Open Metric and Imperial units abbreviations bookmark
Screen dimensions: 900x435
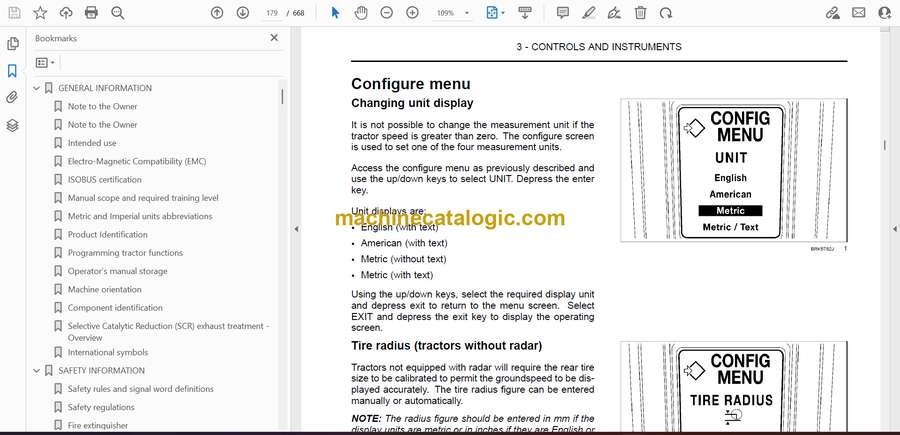(x=140, y=216)
